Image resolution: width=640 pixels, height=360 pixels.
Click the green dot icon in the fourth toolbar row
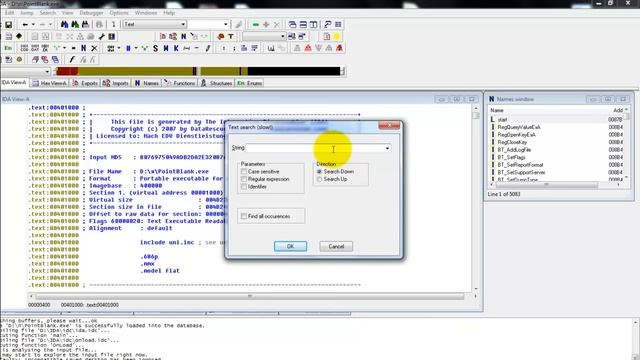[x=19, y=60]
